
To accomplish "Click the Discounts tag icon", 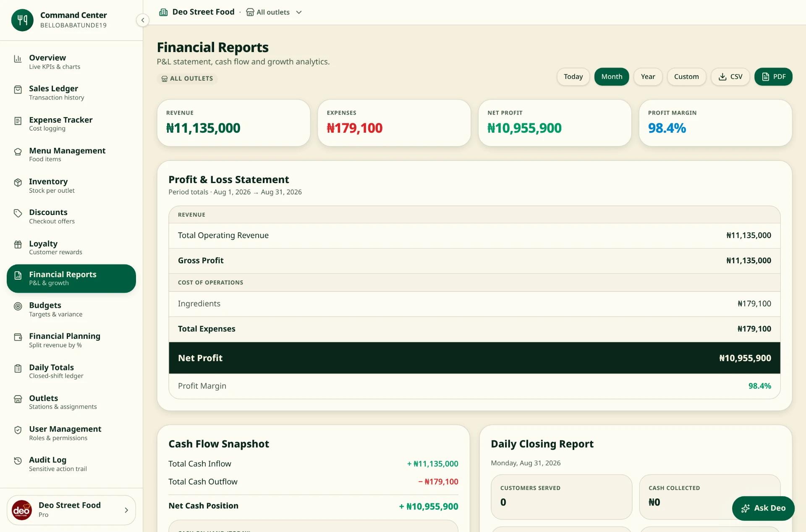I will pos(18,213).
